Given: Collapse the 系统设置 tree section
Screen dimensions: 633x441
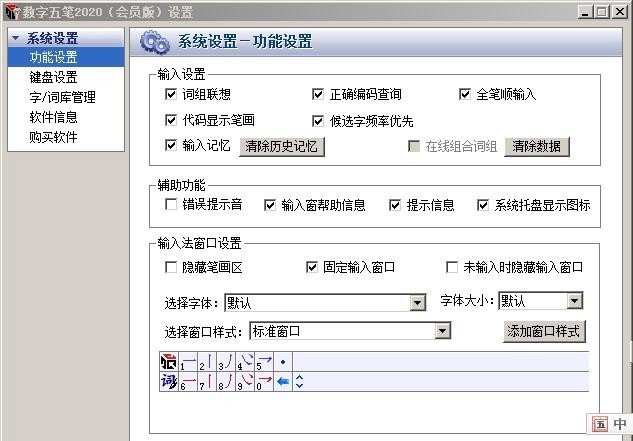Looking at the screenshot, I should (16, 38).
